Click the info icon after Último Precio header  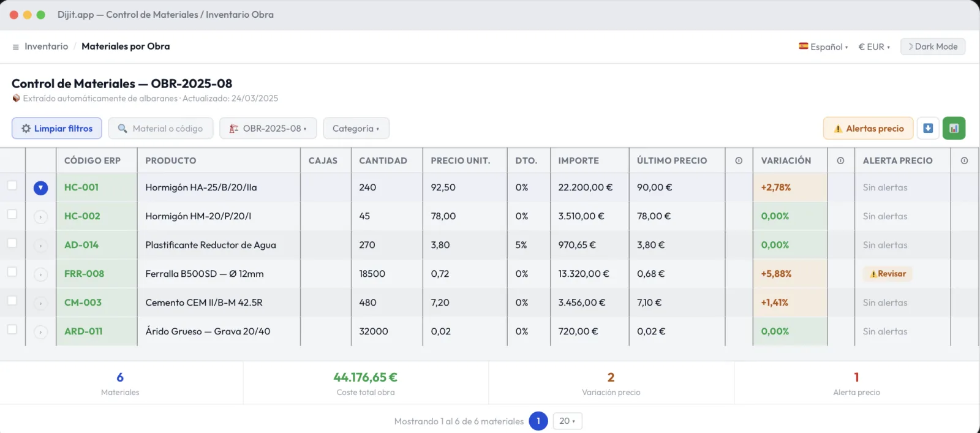coord(739,160)
